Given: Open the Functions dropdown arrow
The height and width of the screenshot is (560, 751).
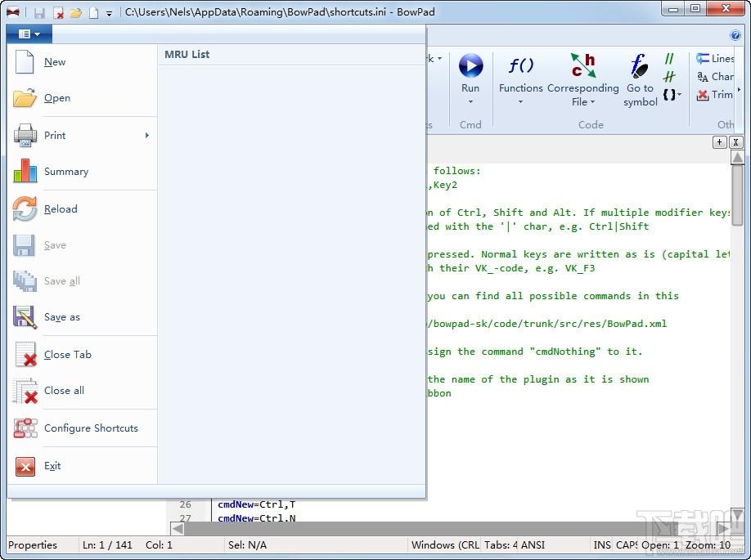Looking at the screenshot, I should pos(520,102).
